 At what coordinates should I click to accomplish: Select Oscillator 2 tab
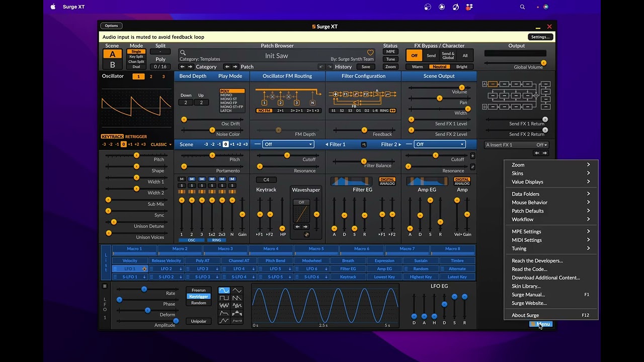pyautogui.click(x=151, y=76)
